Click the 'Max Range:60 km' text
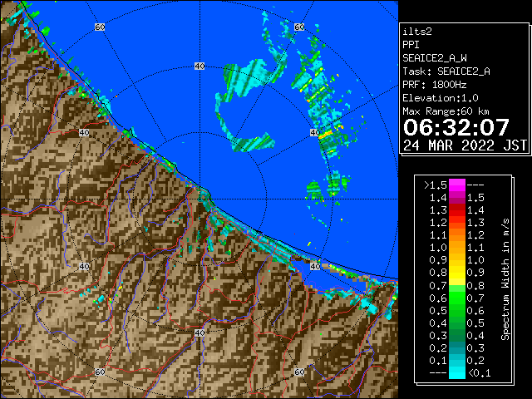This screenshot has width=532, height=399. pos(446,111)
